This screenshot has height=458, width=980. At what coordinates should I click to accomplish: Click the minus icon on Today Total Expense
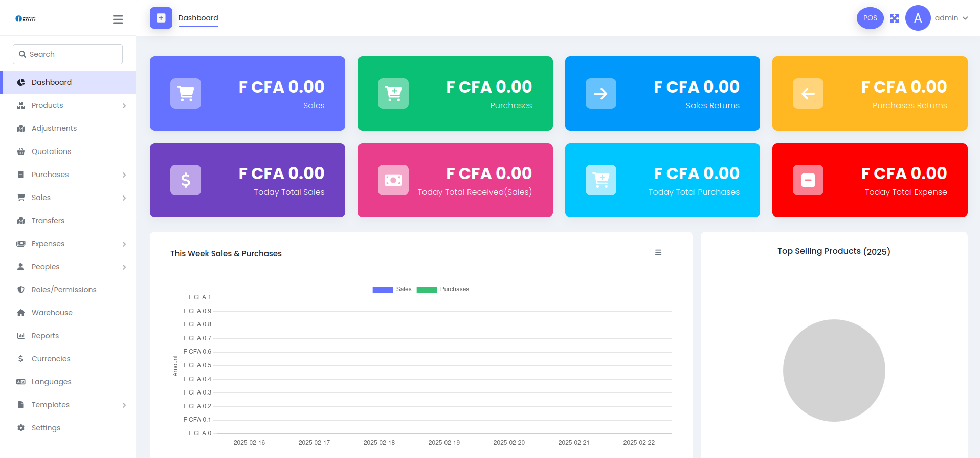(808, 180)
